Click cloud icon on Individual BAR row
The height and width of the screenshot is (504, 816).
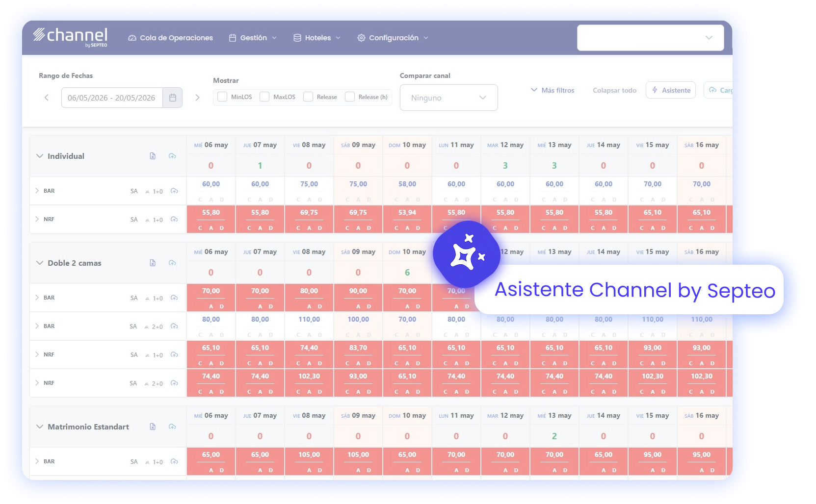pos(174,191)
